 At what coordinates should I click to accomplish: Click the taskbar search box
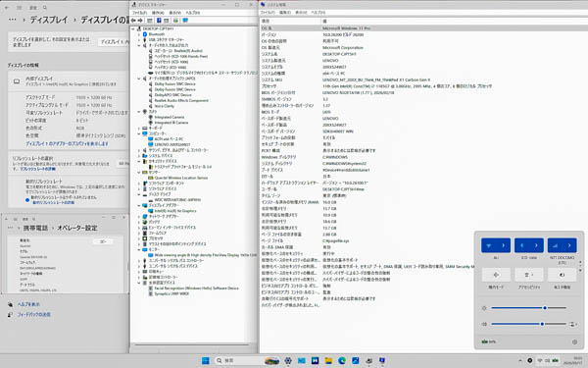coord(248,360)
